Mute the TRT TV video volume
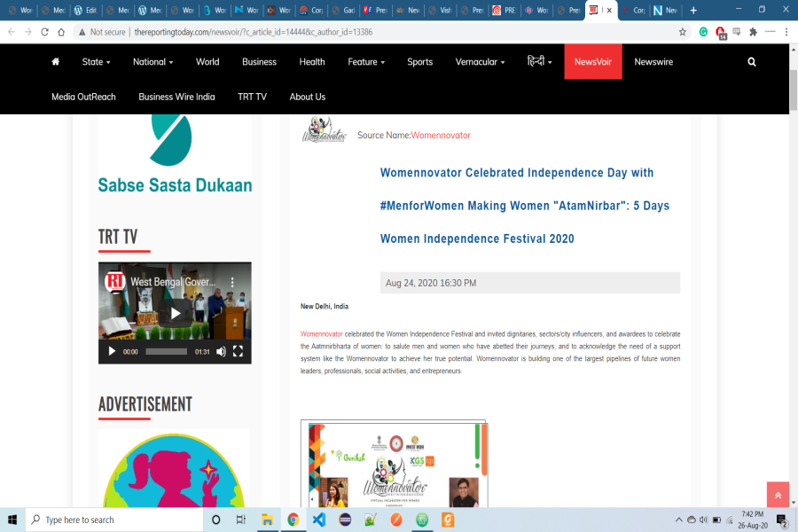 [x=221, y=351]
